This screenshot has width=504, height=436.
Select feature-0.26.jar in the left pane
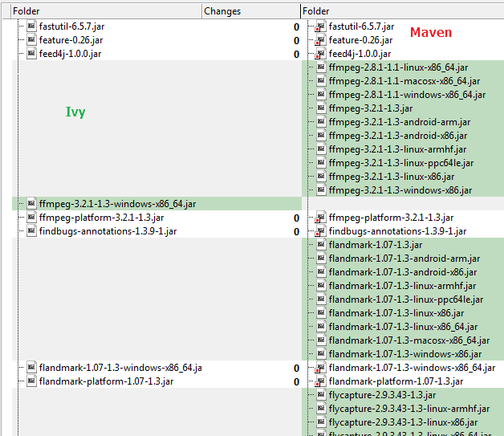71,40
